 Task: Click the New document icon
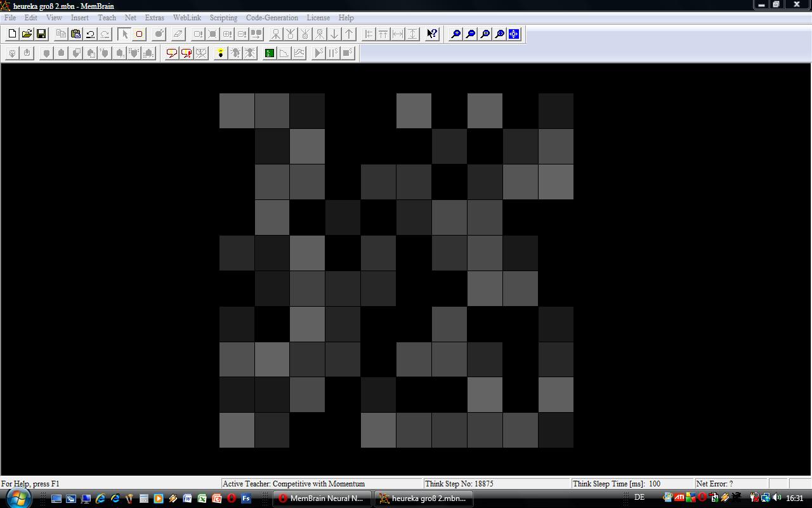(12, 34)
